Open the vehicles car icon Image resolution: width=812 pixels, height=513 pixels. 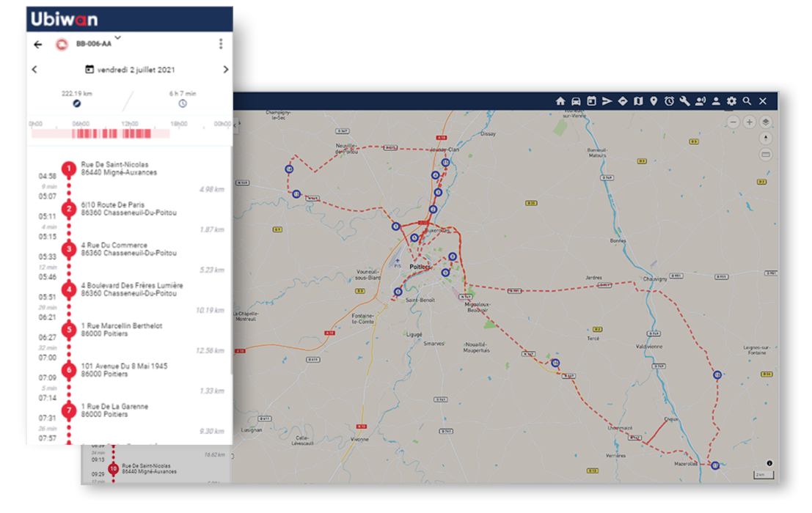click(x=577, y=101)
